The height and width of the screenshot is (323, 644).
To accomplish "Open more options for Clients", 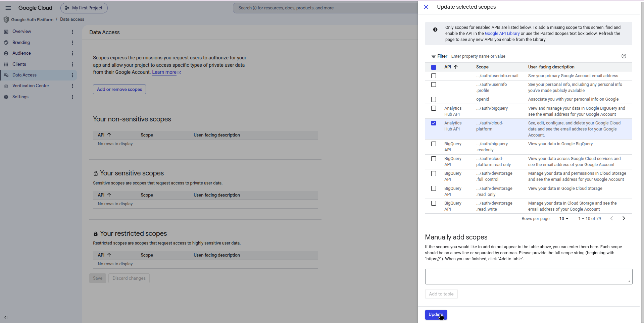I will click(x=72, y=64).
